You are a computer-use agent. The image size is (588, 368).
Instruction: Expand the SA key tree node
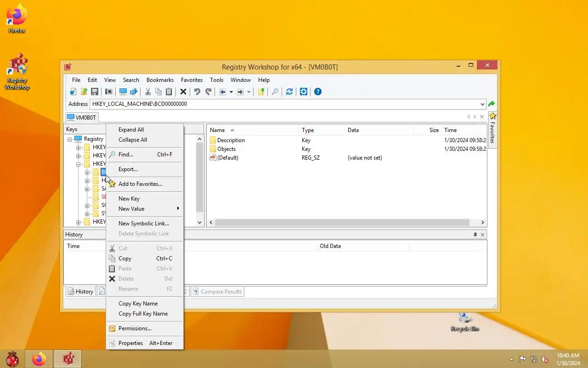coord(87,189)
